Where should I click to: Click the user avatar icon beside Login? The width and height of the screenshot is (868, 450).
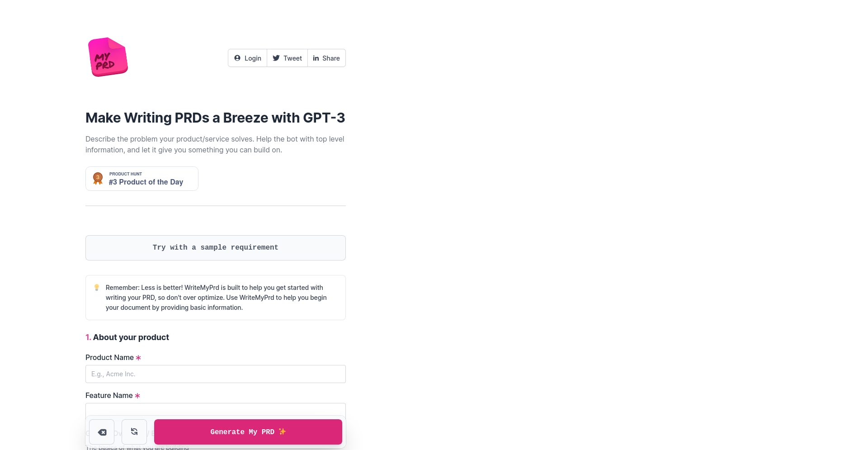(x=237, y=58)
